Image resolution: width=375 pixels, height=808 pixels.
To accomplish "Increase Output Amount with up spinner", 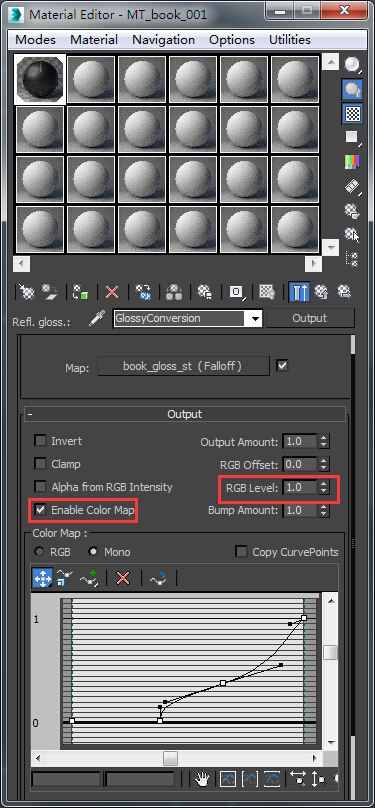I will pos(323,438).
